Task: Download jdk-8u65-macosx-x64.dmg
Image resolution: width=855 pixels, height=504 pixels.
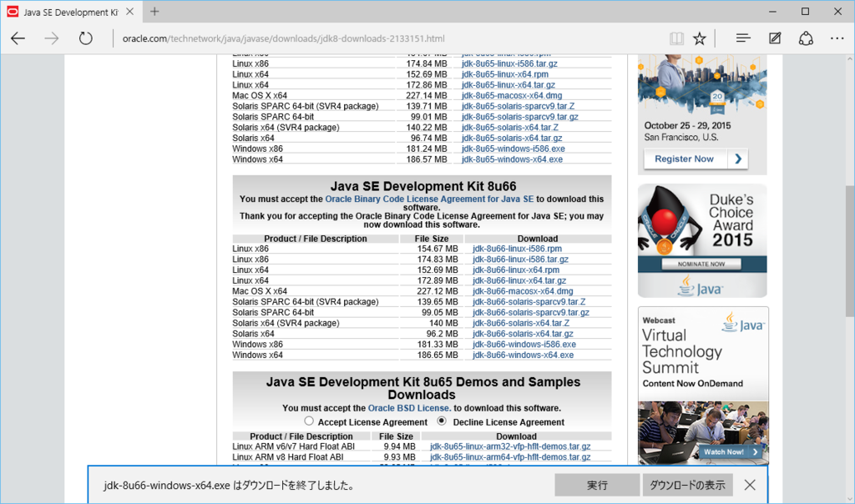Action: (512, 95)
